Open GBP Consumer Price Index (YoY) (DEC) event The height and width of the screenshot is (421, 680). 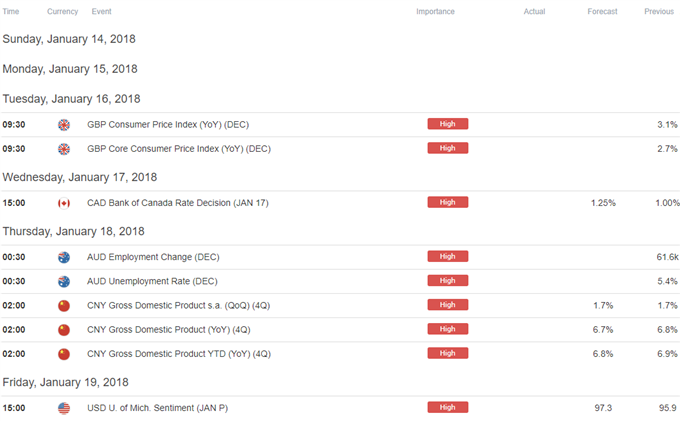pos(168,125)
